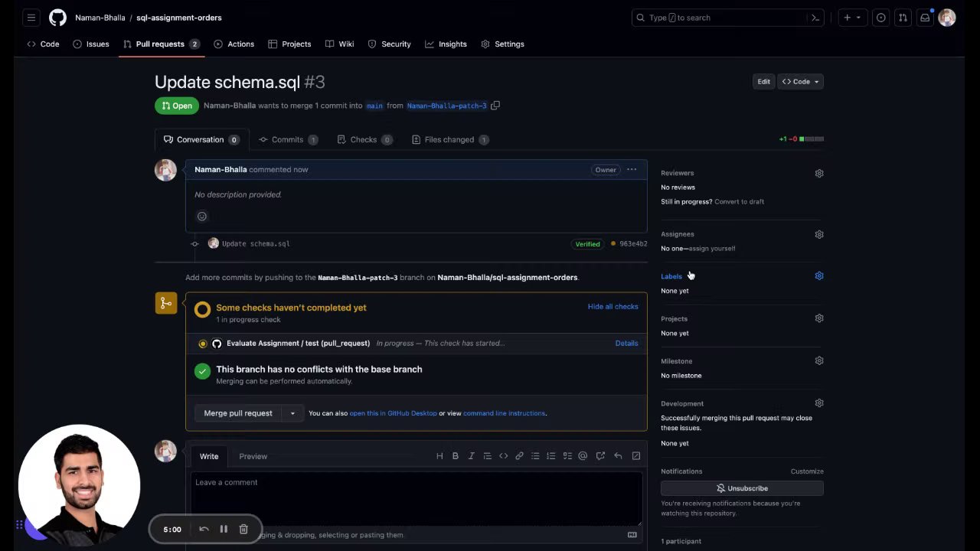Switch the comment editor to Preview
The image size is (980, 551).
coord(253,457)
